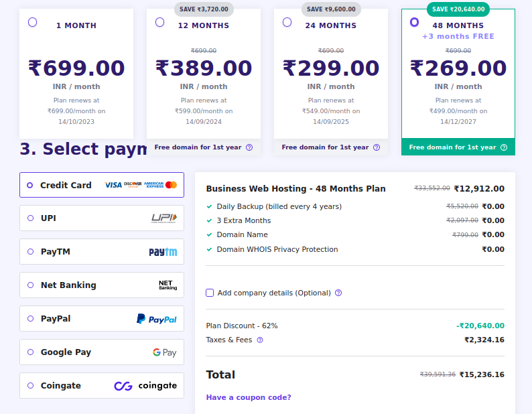Enable Add company details checkbox
532x414 pixels.
click(210, 293)
